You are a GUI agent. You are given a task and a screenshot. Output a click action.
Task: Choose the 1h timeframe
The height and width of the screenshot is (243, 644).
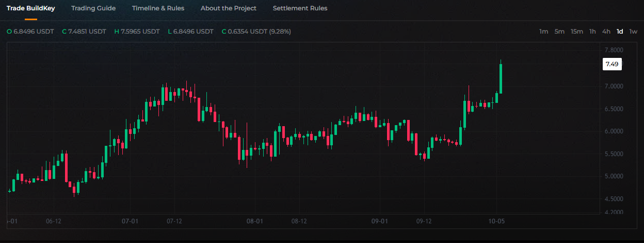592,32
